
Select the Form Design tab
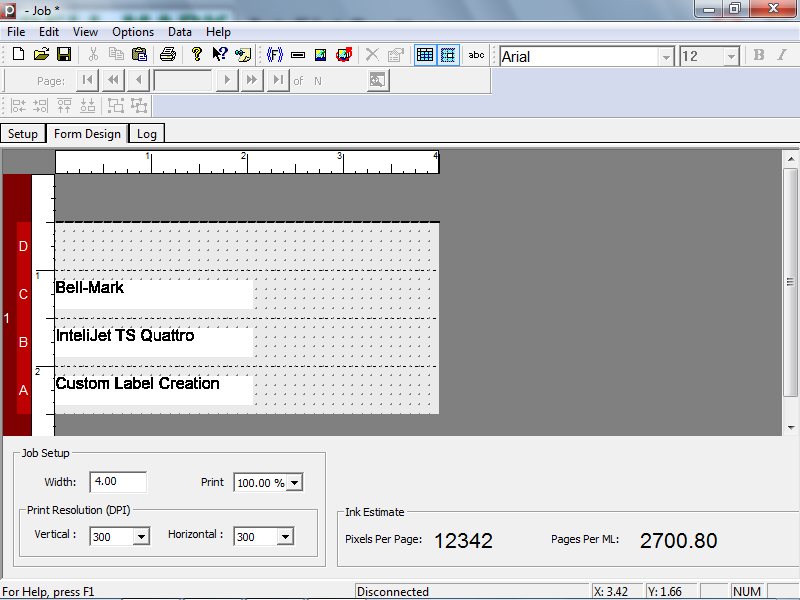click(x=87, y=133)
